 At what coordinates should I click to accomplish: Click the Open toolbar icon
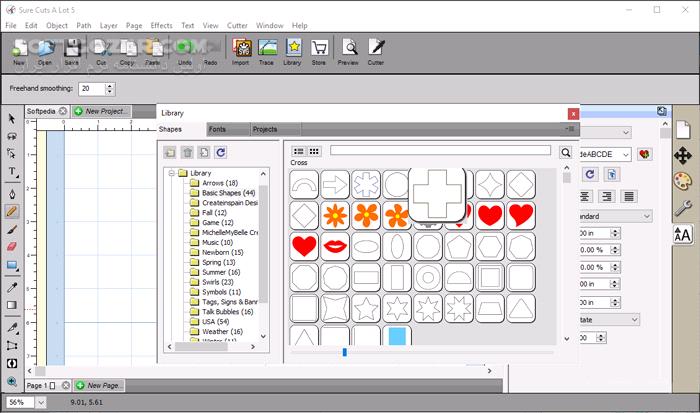(x=45, y=52)
